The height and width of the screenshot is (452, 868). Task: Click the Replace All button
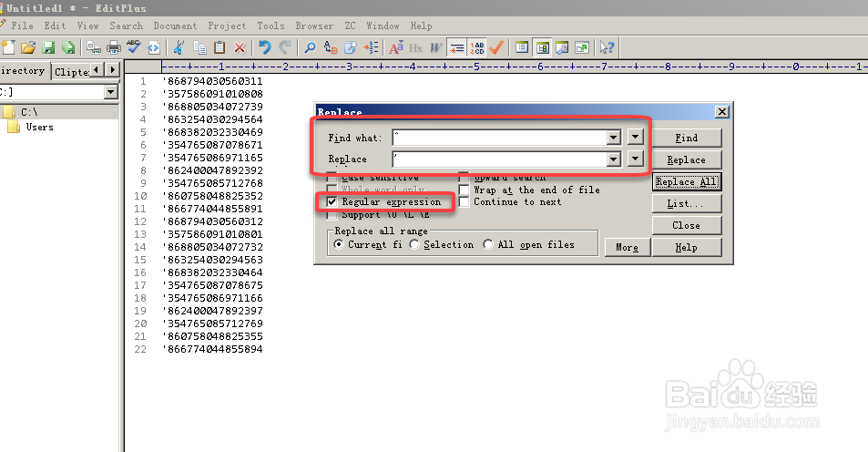[x=687, y=181]
